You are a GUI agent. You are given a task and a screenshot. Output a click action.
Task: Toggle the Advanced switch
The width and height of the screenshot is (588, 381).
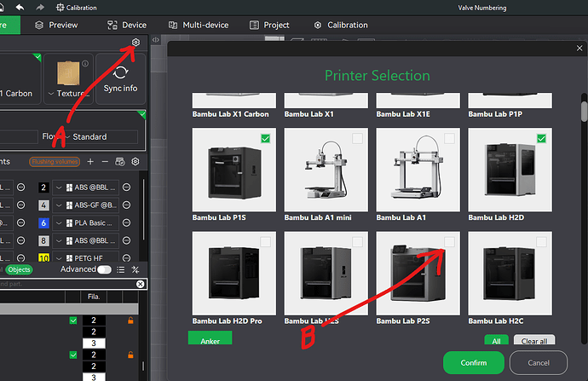click(x=104, y=269)
